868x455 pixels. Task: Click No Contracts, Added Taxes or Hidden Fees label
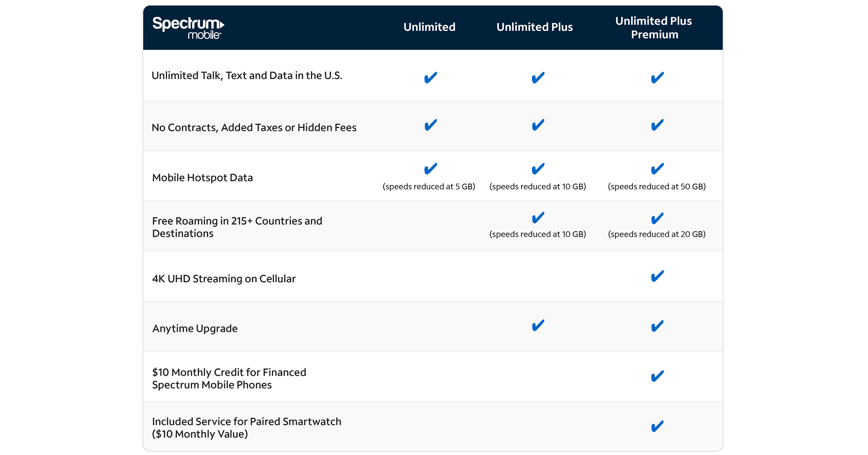(x=254, y=127)
